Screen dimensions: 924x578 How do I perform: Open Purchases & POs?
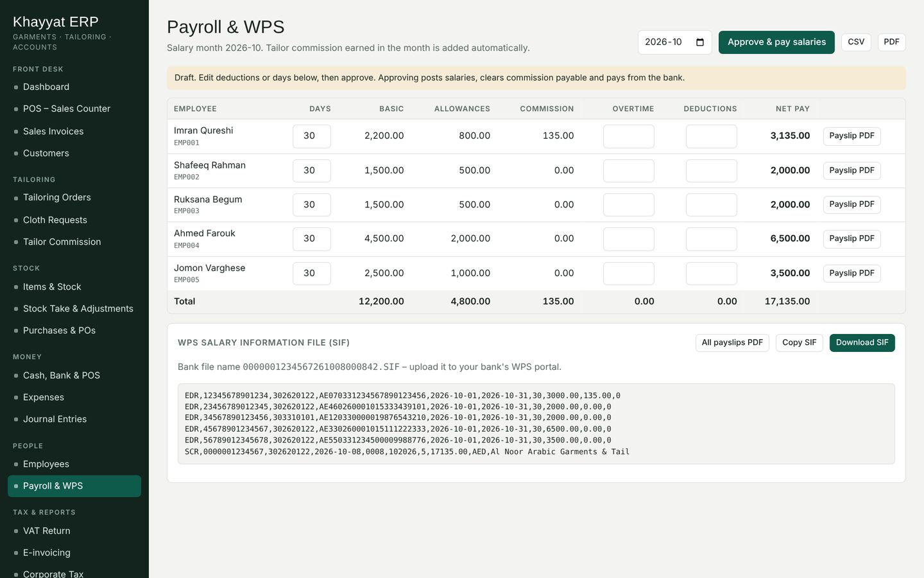coord(74,330)
